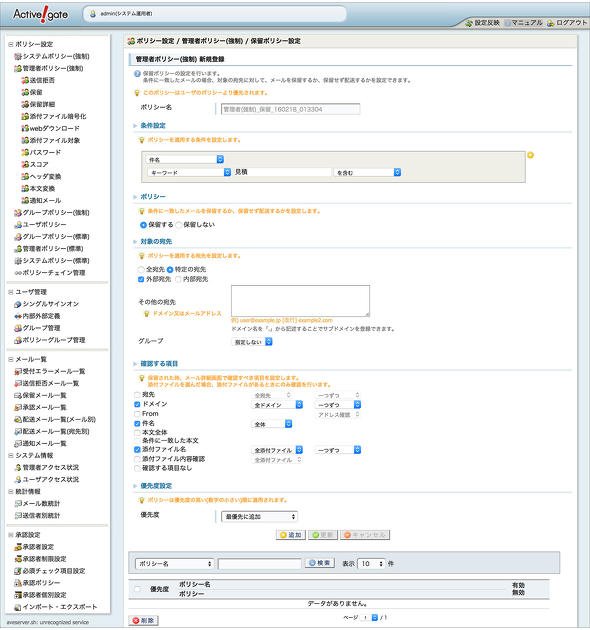The width and height of the screenshot is (590, 630).
Task: Click the 削除 button
Action: tap(143, 621)
